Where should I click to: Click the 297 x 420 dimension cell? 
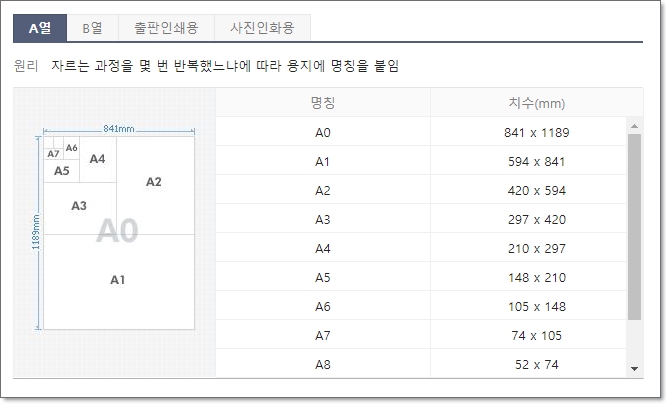(x=528, y=219)
